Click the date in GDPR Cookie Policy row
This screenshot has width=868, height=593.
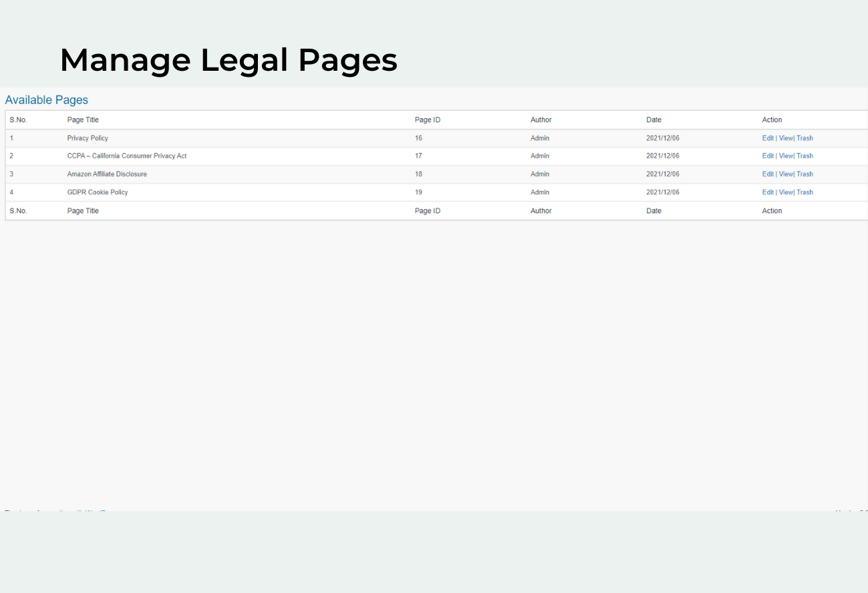coord(663,192)
